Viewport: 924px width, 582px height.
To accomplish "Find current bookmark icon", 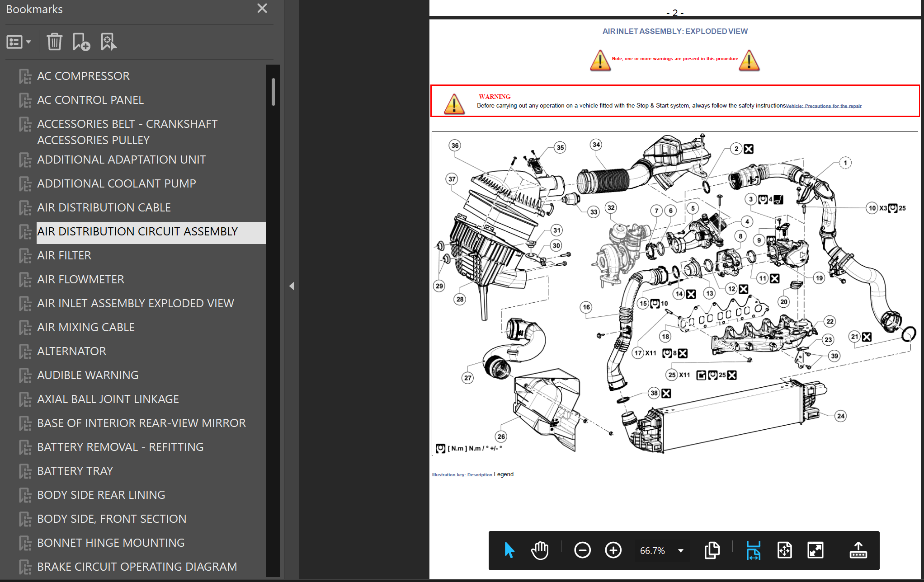I will pyautogui.click(x=108, y=42).
